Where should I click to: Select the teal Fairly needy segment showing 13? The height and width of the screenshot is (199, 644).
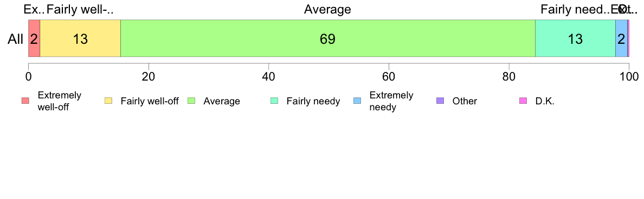(x=575, y=38)
